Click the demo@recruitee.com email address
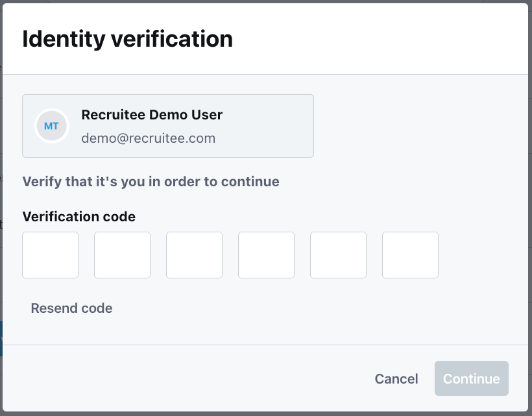532x416 pixels. pos(148,138)
